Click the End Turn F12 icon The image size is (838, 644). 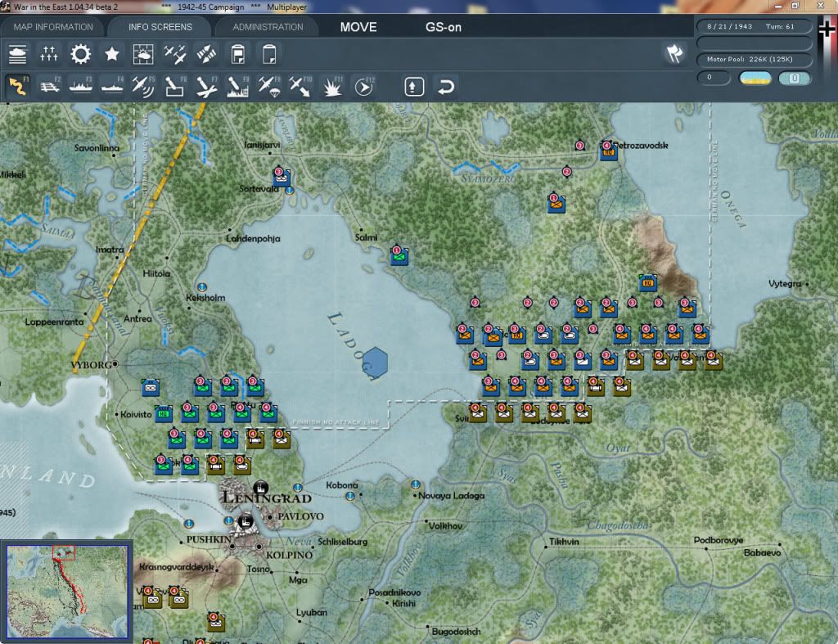pos(364,86)
